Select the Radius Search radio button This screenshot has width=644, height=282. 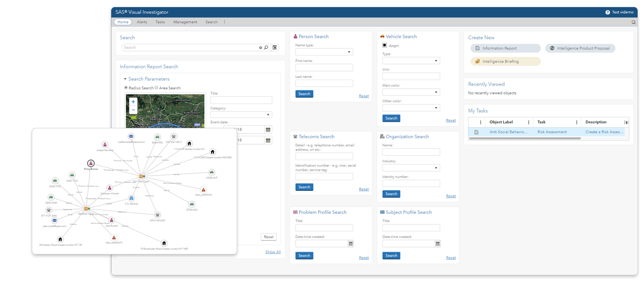[x=126, y=88]
